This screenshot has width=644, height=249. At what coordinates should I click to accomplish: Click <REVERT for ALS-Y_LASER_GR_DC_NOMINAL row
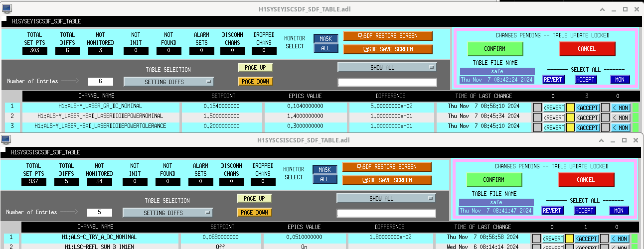click(x=554, y=107)
